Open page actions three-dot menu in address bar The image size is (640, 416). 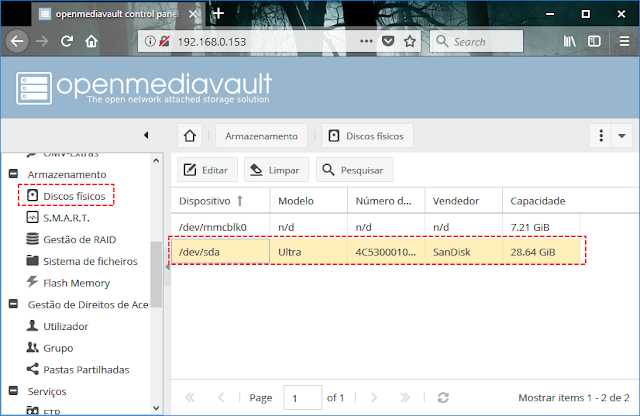tap(366, 41)
